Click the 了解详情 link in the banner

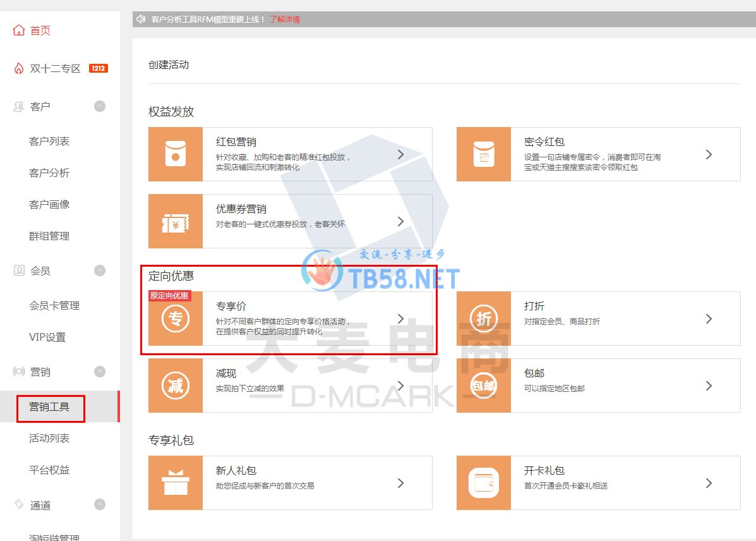click(x=285, y=20)
